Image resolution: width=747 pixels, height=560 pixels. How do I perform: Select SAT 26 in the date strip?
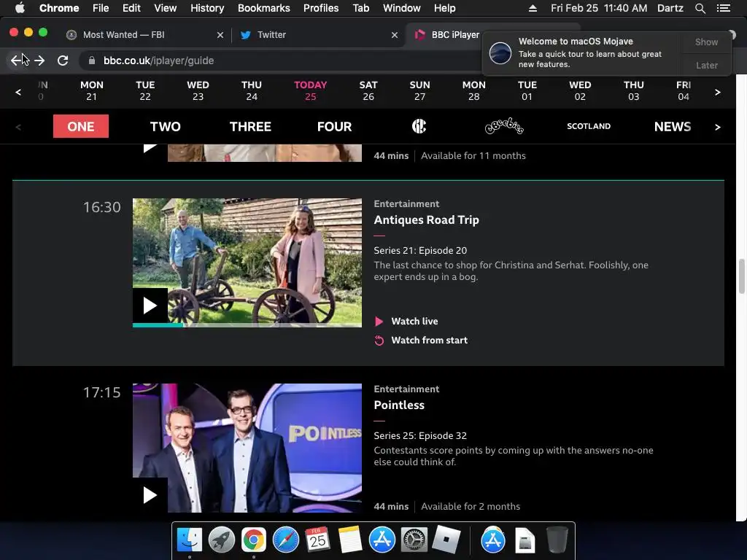pyautogui.click(x=368, y=90)
